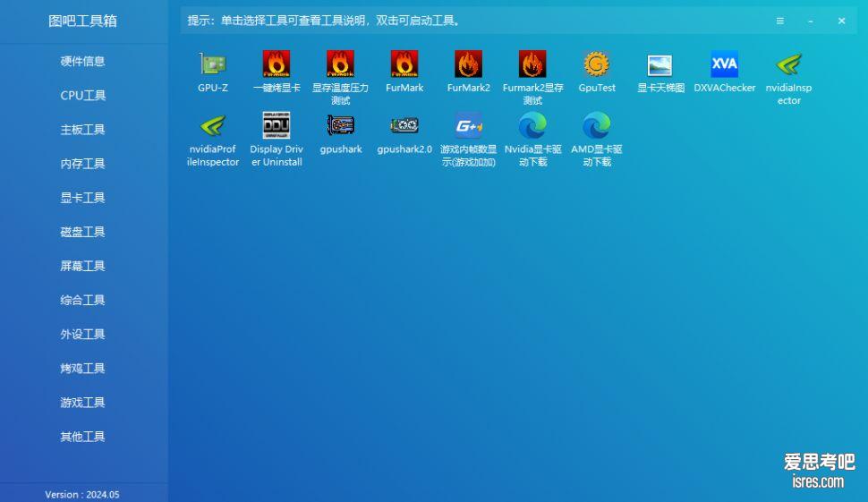Image resolution: width=868 pixels, height=502 pixels.
Task: Choose the Display Driver Uninstaller DDU icon
Action: tap(277, 125)
